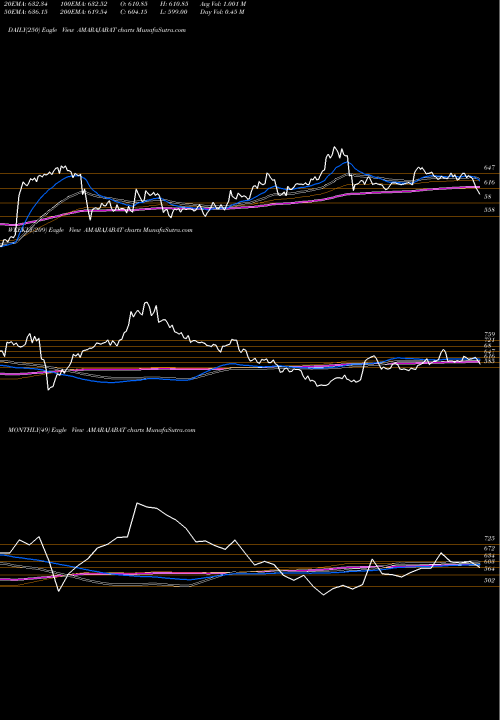500x720 pixels.
Task: Click the DAILY(250) Eagle View chart title
Action: click(97, 30)
